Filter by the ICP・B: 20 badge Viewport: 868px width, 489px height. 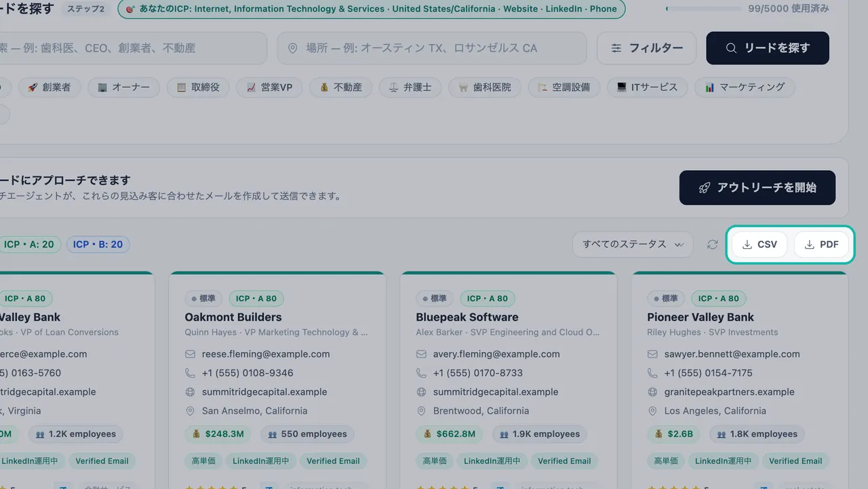98,244
